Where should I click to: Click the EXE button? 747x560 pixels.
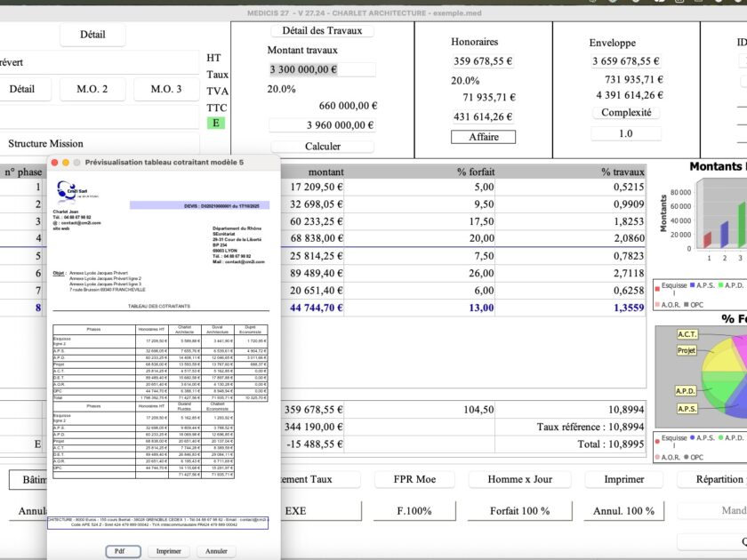(x=322, y=511)
